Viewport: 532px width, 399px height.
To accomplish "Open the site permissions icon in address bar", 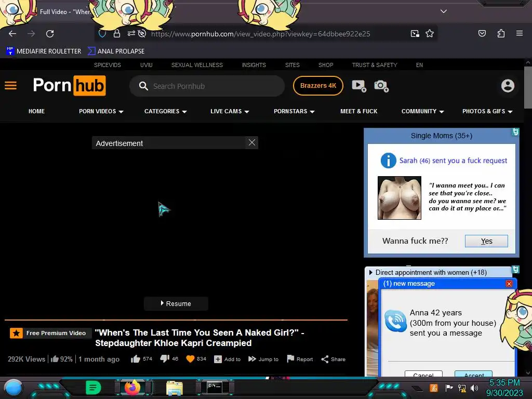I will (x=131, y=33).
